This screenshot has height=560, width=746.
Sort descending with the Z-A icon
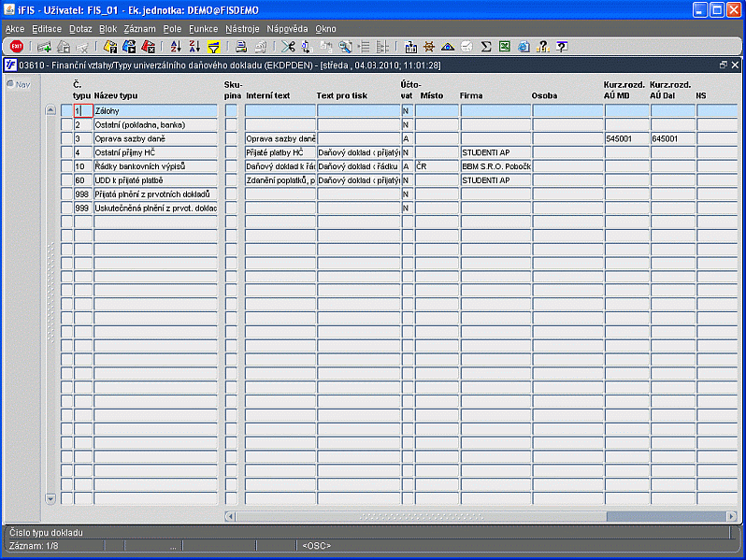pos(194,46)
